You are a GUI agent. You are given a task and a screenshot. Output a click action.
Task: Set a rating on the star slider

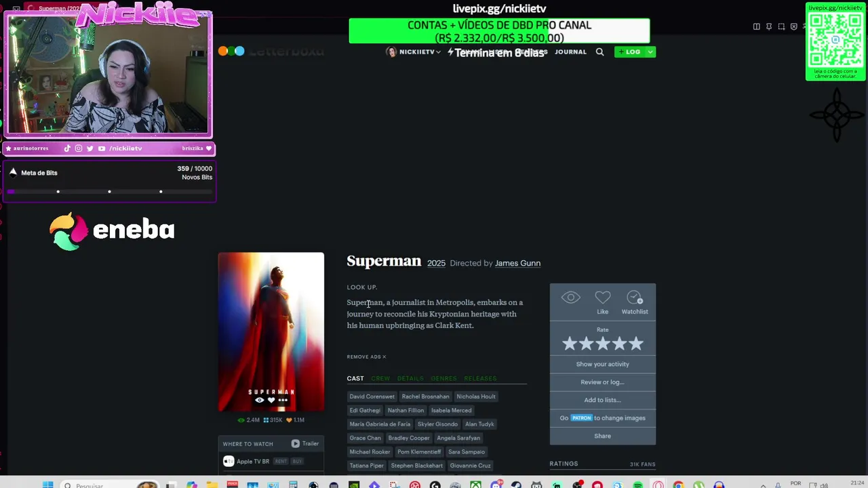(602, 344)
